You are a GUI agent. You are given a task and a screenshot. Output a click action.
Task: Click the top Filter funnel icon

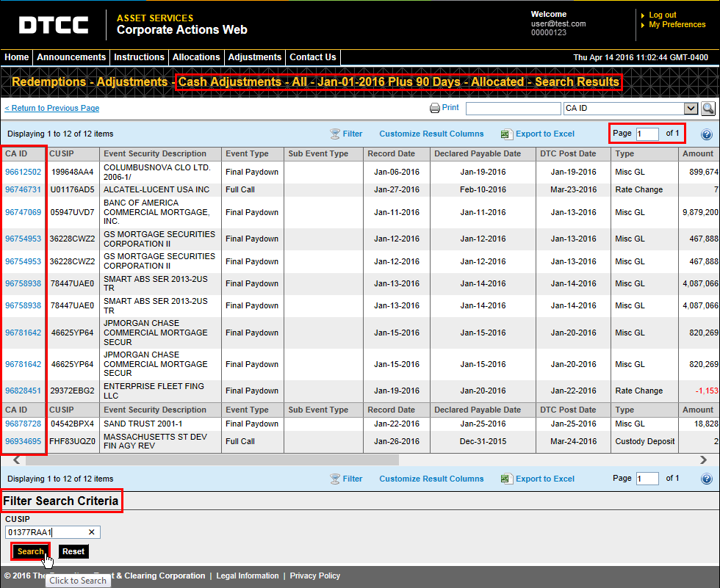click(x=335, y=134)
